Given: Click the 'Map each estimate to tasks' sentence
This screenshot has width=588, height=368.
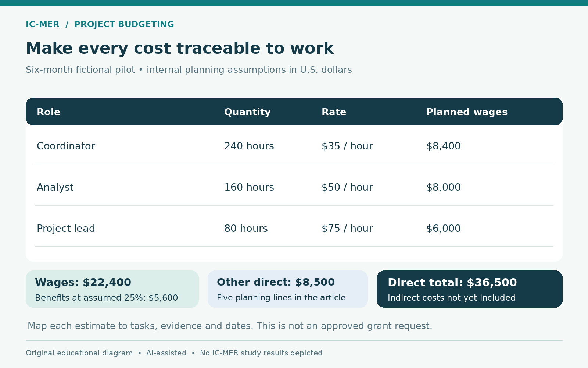Looking at the screenshot, I should point(230,326).
